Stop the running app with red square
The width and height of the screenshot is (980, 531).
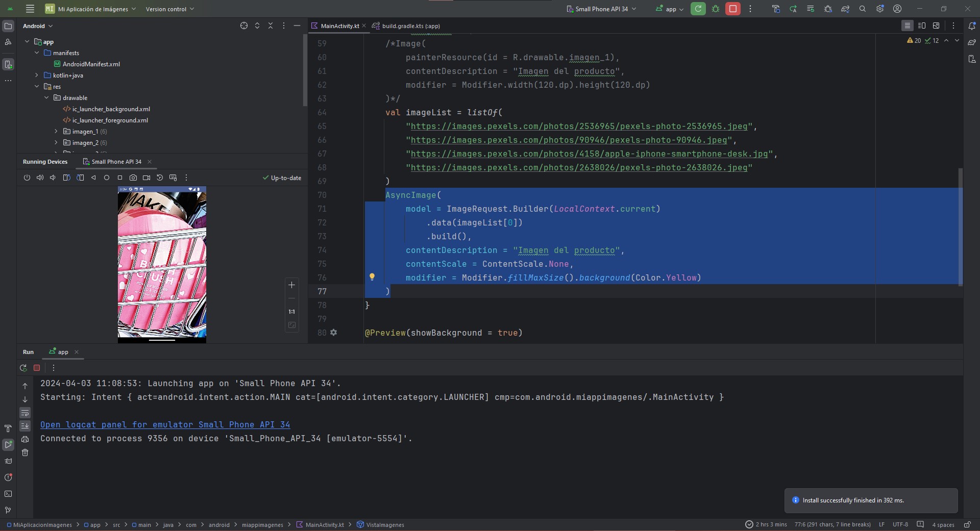click(x=733, y=9)
